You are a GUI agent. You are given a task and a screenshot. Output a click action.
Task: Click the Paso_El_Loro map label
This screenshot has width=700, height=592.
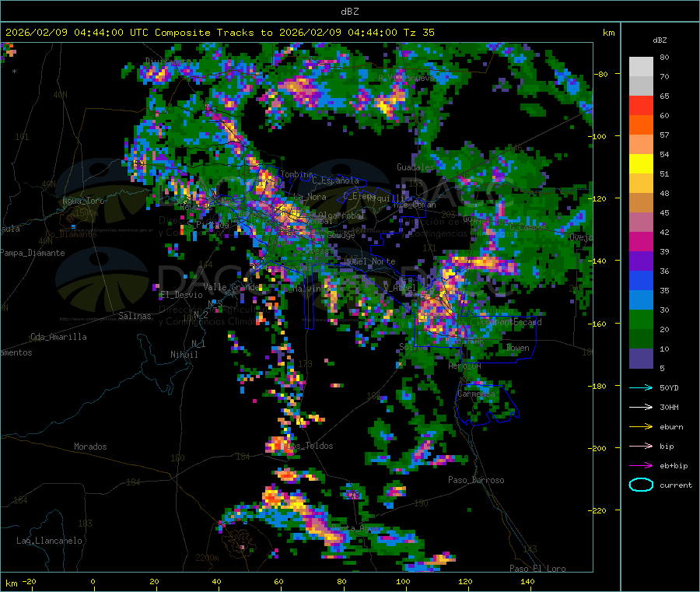(538, 569)
